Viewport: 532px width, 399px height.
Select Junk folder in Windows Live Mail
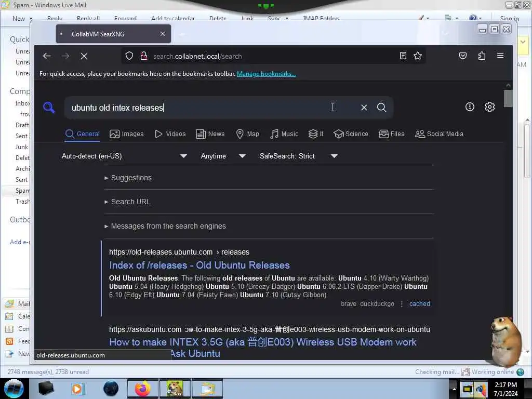pyautogui.click(x=22, y=147)
